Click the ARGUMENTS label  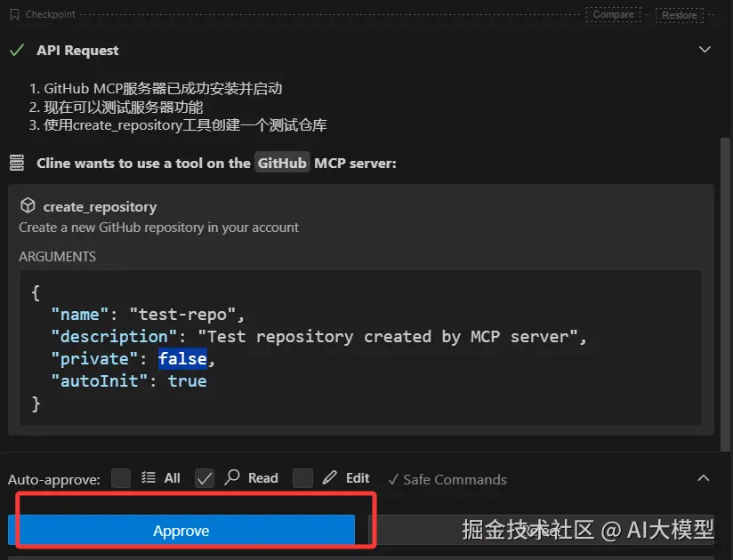58,256
